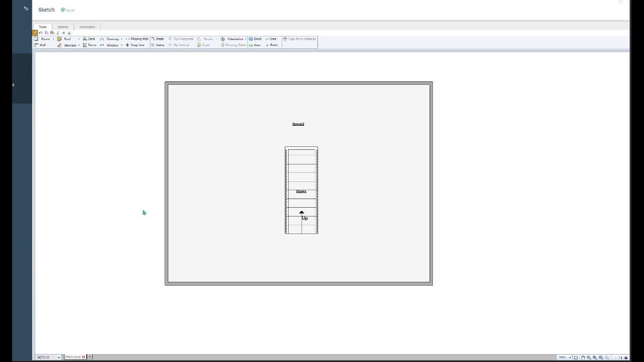Image resolution: width=644 pixels, height=362 pixels.
Task: Choose the Vertex tool
Action: click(x=158, y=45)
